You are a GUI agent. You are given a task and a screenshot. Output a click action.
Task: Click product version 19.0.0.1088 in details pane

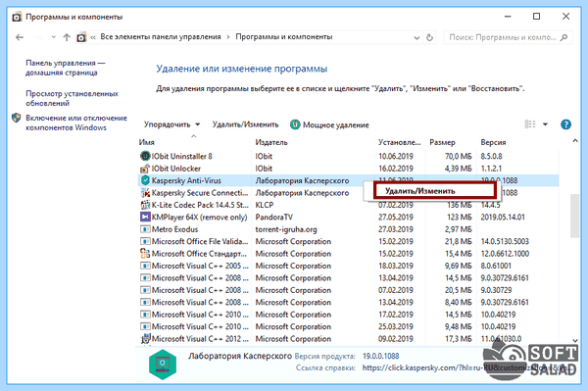click(x=380, y=356)
